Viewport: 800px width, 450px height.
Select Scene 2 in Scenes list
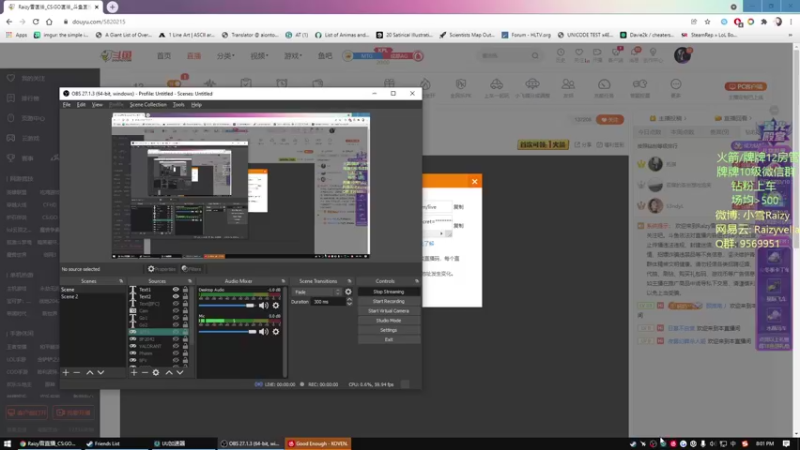(93, 296)
